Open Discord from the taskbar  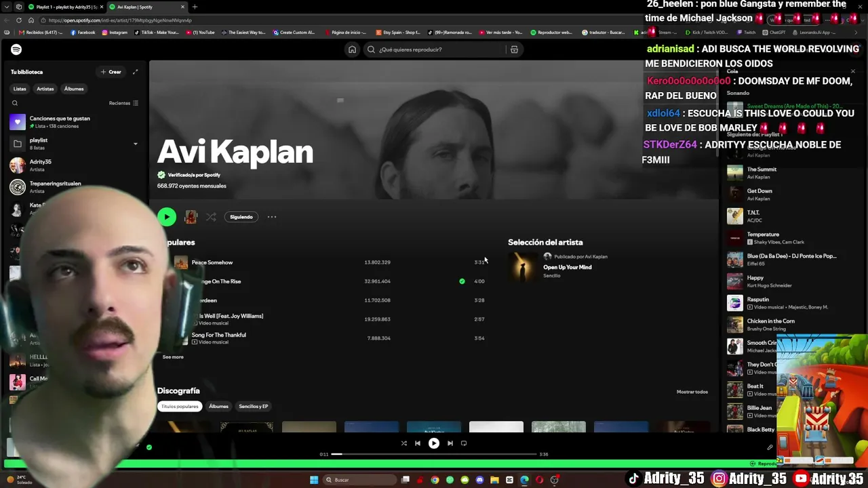[x=479, y=480]
